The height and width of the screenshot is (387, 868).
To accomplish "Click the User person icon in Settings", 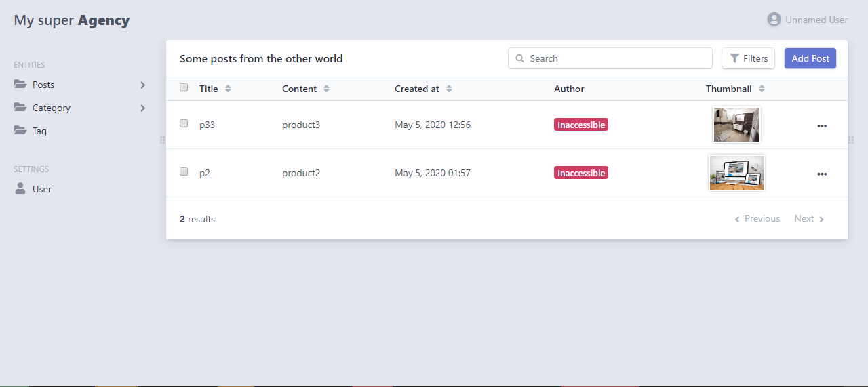I will tap(20, 188).
